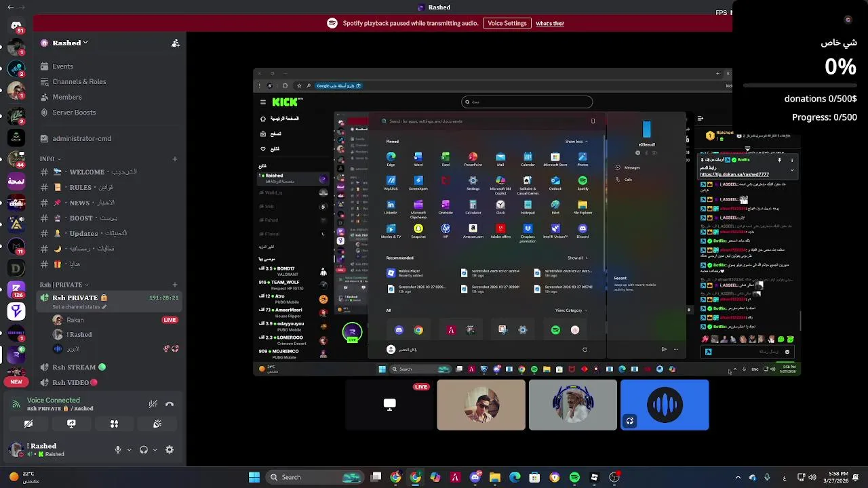Screen dimensions: 868x488
Task: Deafen with the headphones button
Action: (144, 449)
